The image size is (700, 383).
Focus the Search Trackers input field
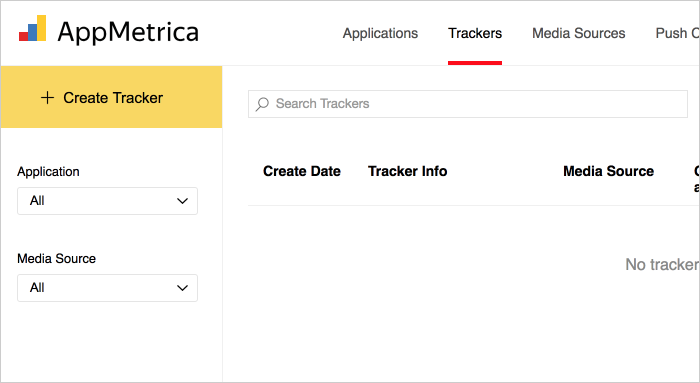(468, 104)
